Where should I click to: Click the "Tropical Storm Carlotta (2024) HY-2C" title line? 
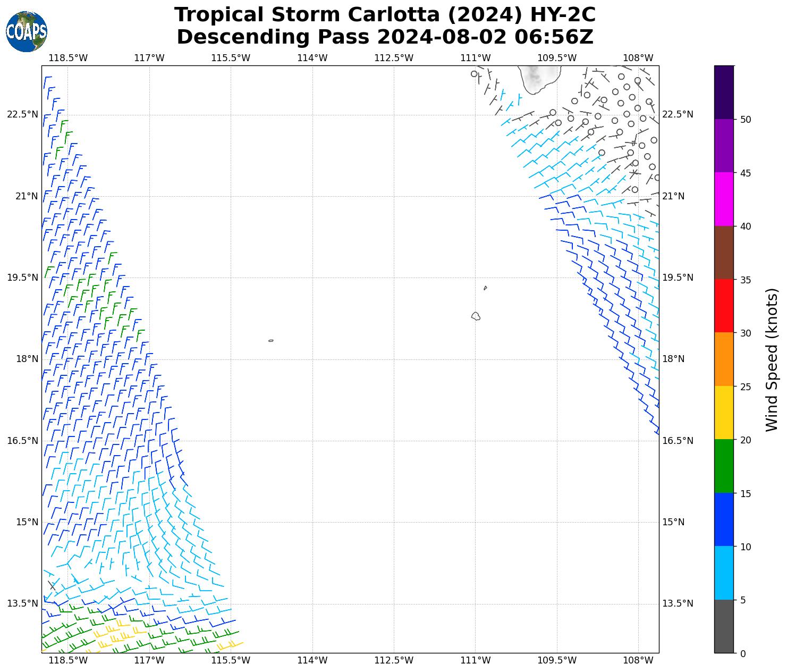coord(385,15)
